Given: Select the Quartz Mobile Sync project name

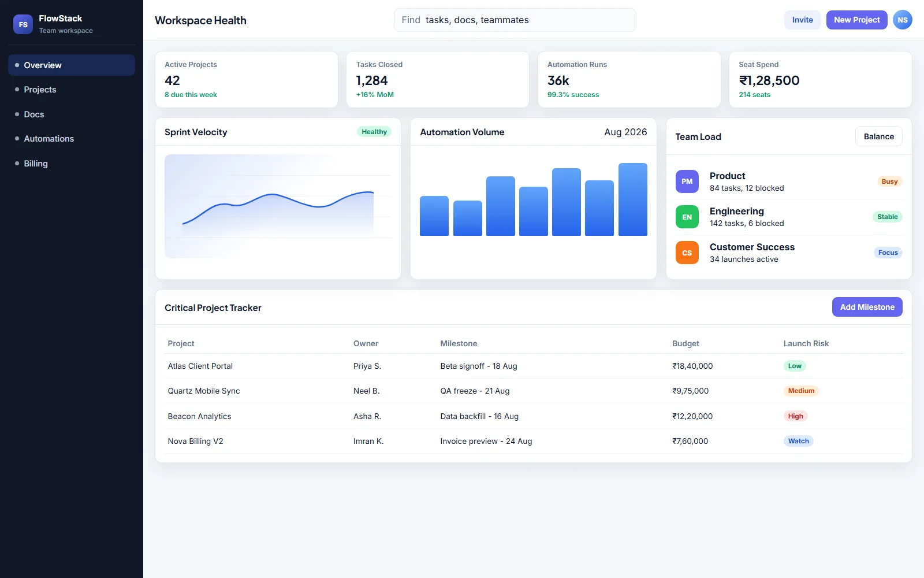Looking at the screenshot, I should point(203,391).
